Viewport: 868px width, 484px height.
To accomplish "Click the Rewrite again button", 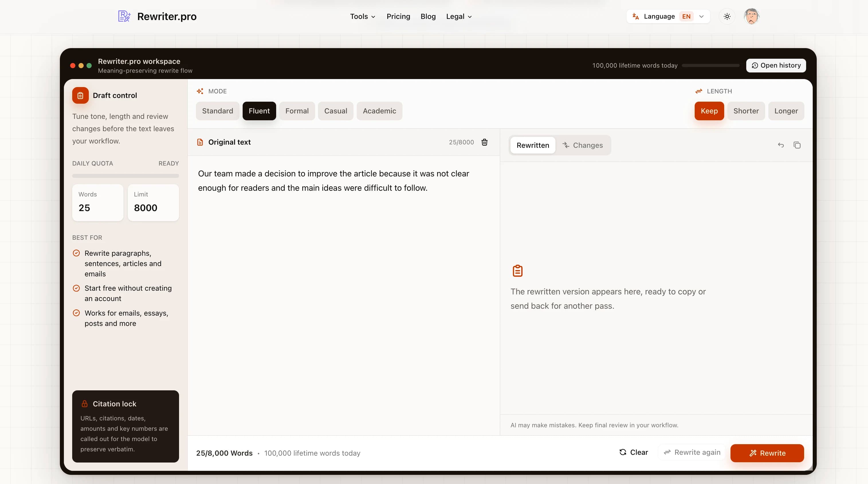I will pyautogui.click(x=692, y=452).
